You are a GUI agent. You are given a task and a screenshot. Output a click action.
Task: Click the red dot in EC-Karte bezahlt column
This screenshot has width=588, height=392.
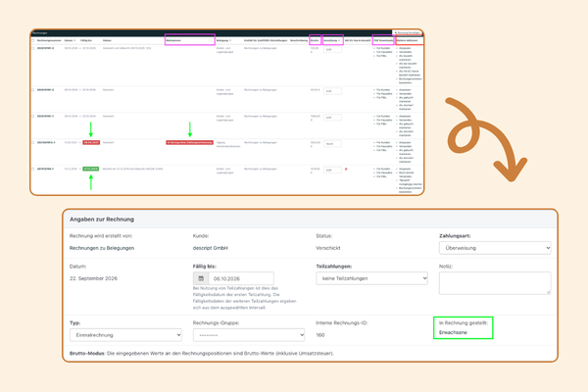(346, 170)
